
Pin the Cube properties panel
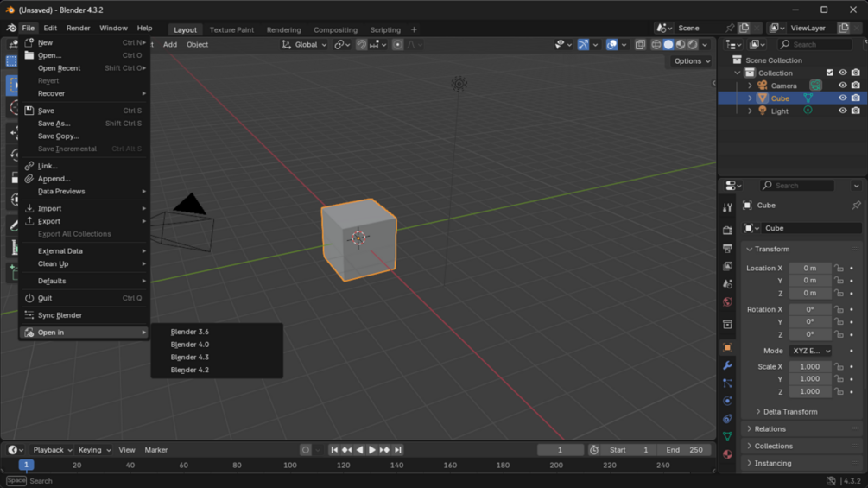coord(857,206)
